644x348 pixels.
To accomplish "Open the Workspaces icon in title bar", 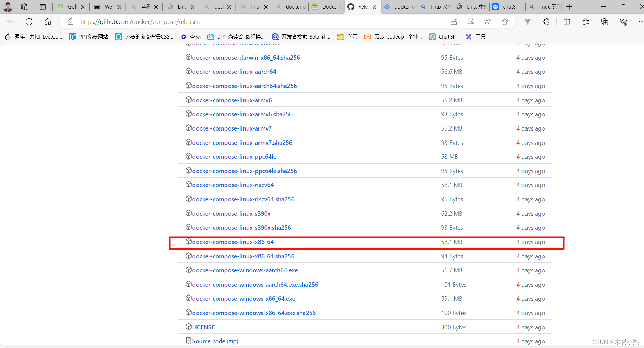I will point(25,6).
